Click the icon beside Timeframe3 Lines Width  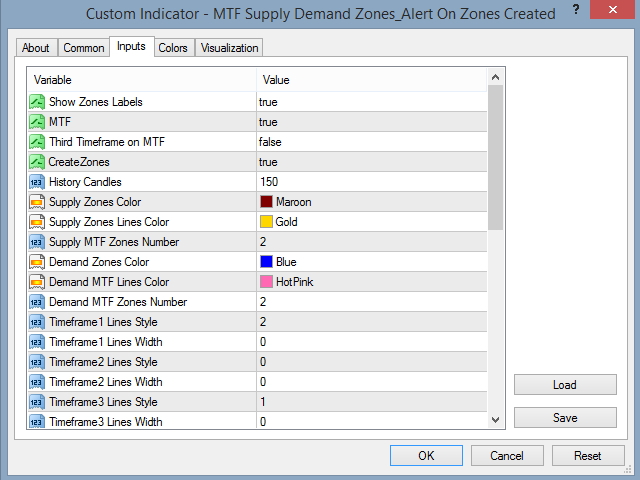coord(37,421)
